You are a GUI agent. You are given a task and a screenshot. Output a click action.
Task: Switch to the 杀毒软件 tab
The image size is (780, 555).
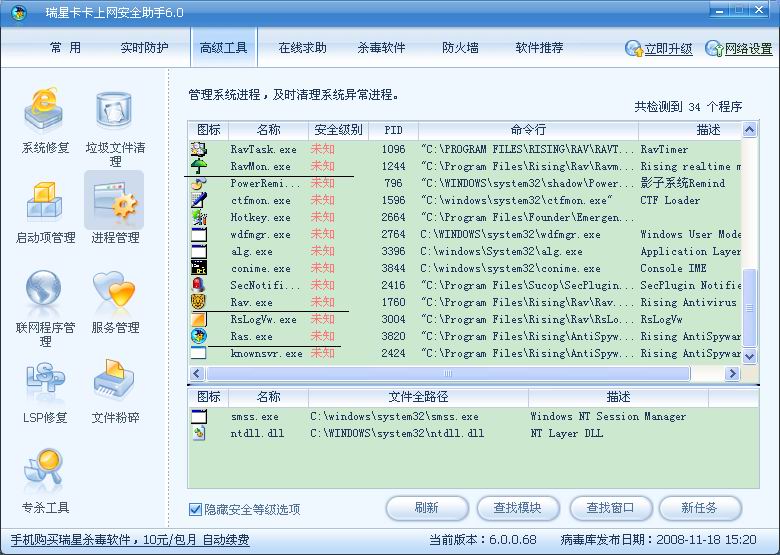(382, 48)
